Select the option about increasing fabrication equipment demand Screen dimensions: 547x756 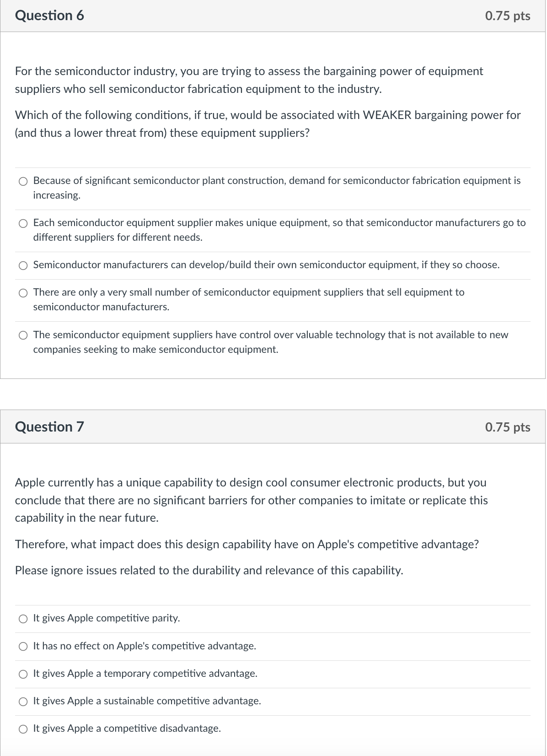click(x=23, y=181)
